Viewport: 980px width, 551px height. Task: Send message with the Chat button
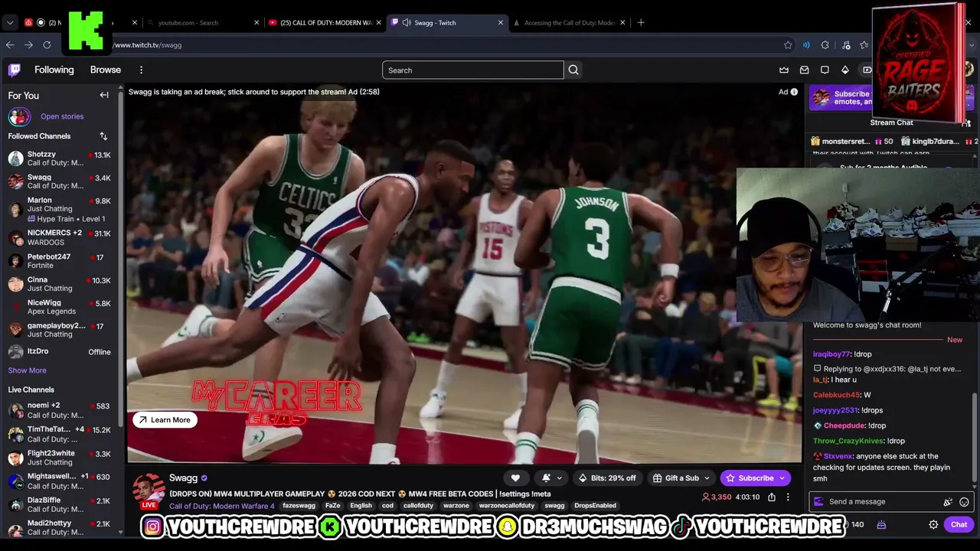(959, 525)
